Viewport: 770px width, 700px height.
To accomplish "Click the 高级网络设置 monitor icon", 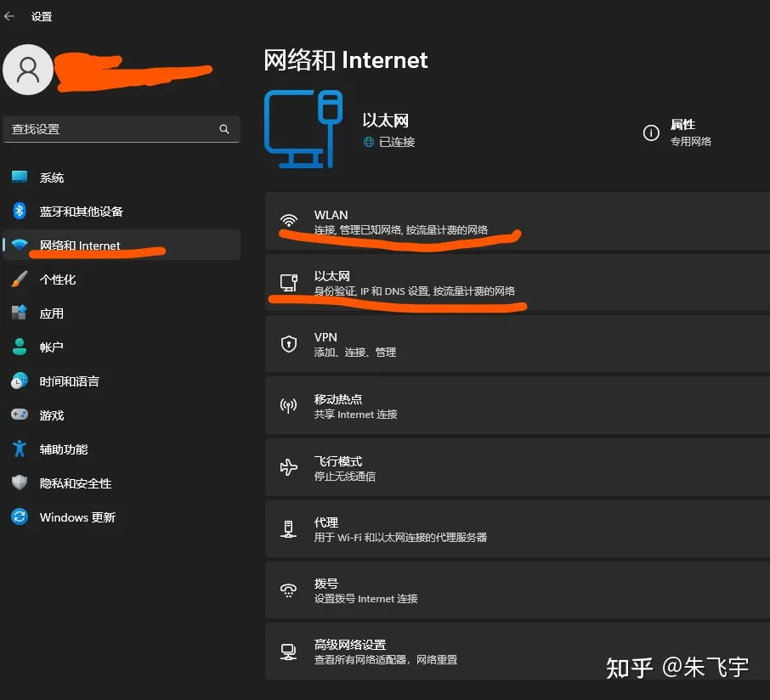I will [289, 651].
